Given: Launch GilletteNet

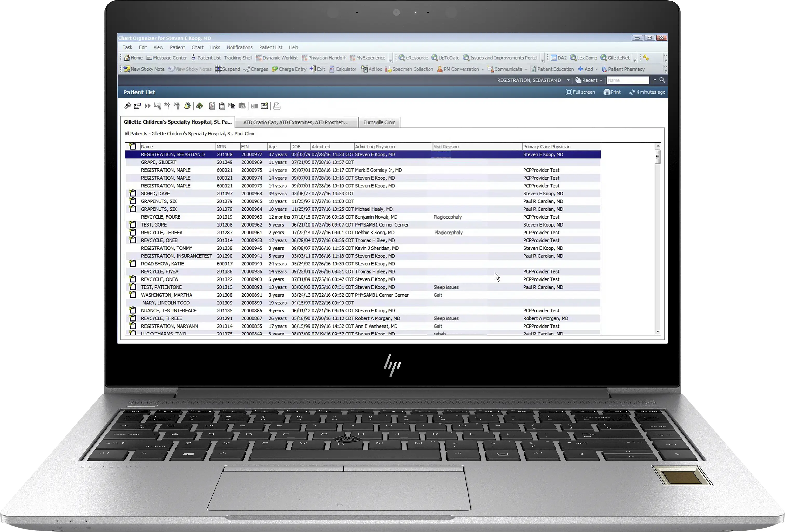Looking at the screenshot, I should [615, 58].
